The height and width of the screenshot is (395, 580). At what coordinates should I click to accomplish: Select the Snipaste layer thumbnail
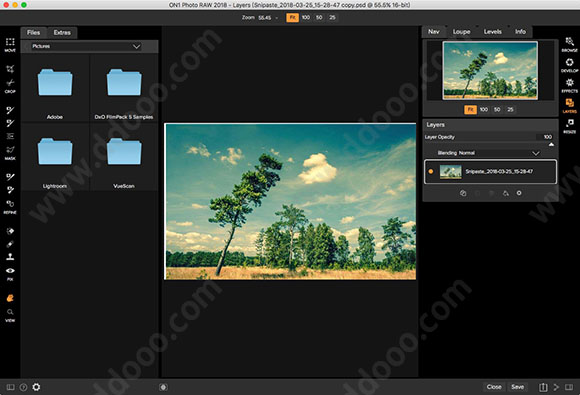click(451, 172)
